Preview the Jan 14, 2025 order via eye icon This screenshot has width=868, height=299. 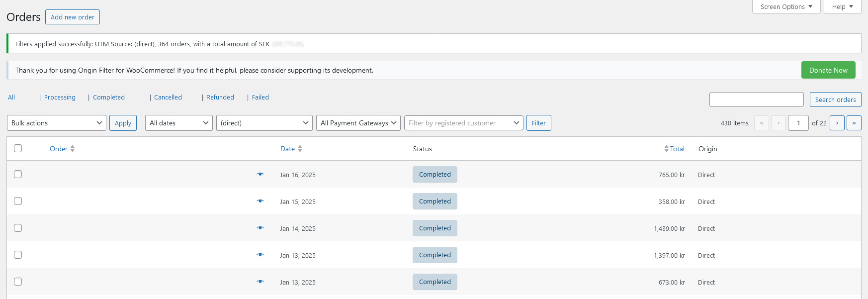[x=260, y=228]
